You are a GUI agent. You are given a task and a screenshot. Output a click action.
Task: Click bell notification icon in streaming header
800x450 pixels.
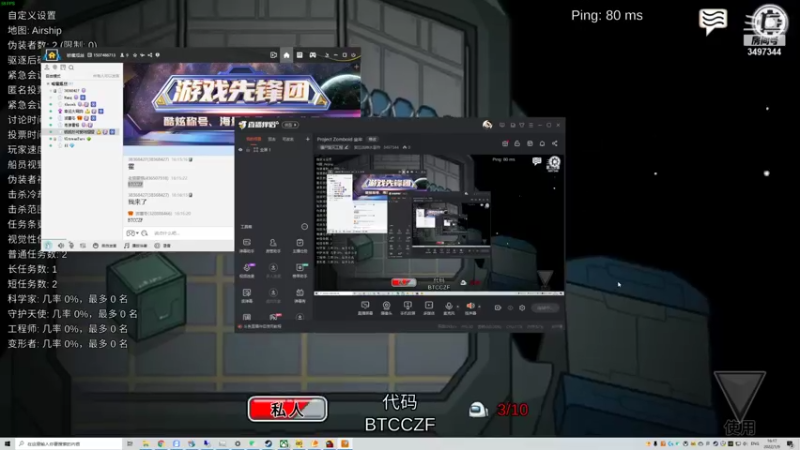click(542, 143)
